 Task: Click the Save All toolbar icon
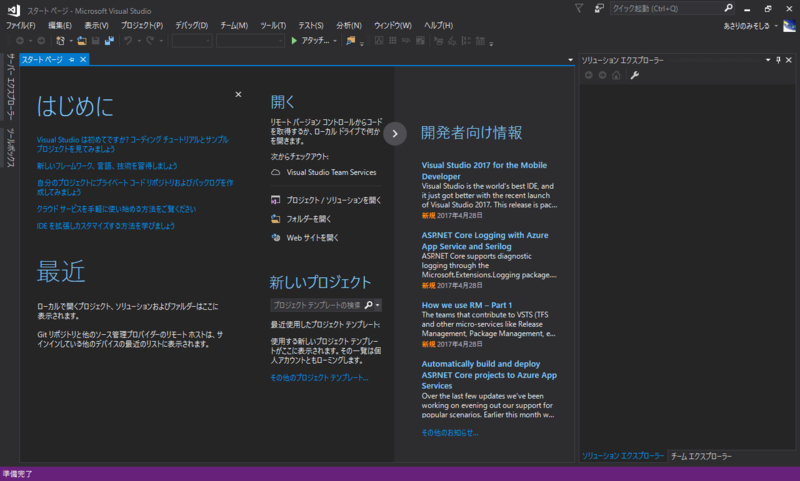(x=109, y=40)
